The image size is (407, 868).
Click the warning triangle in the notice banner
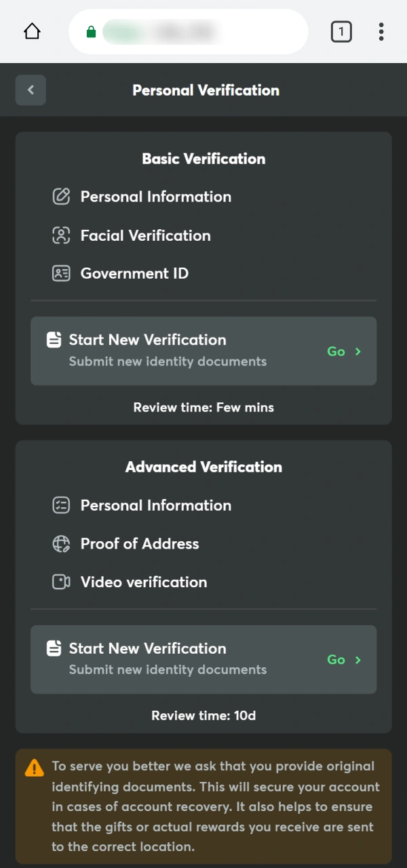[33, 766]
